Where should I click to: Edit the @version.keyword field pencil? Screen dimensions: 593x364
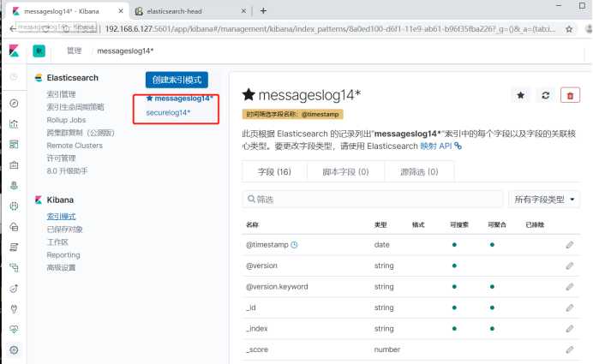570,287
